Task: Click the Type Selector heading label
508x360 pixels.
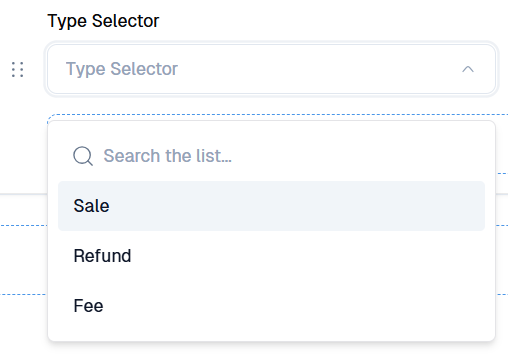Action: pos(103,21)
